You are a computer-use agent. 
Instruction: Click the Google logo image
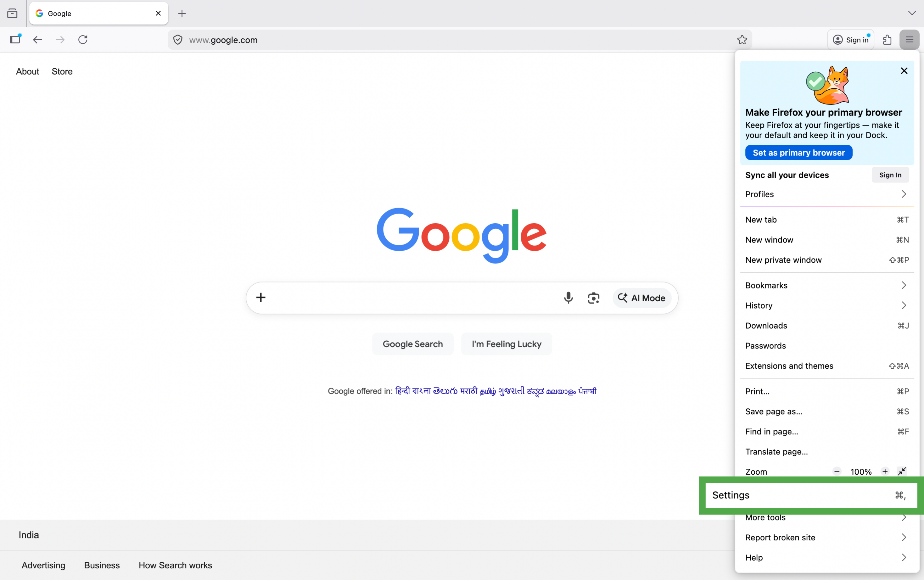pos(462,235)
